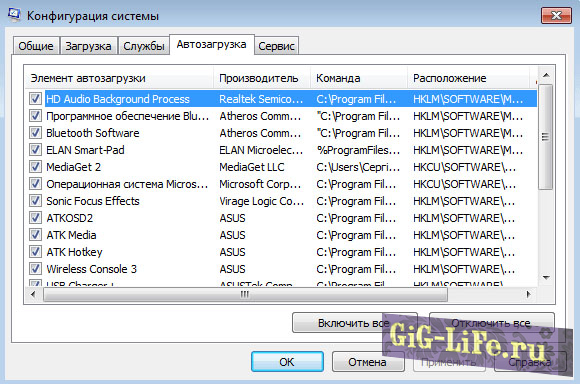Uncheck Операционная система Micros... checkbox
Image resolution: width=580 pixels, height=384 pixels.
pos(35,184)
